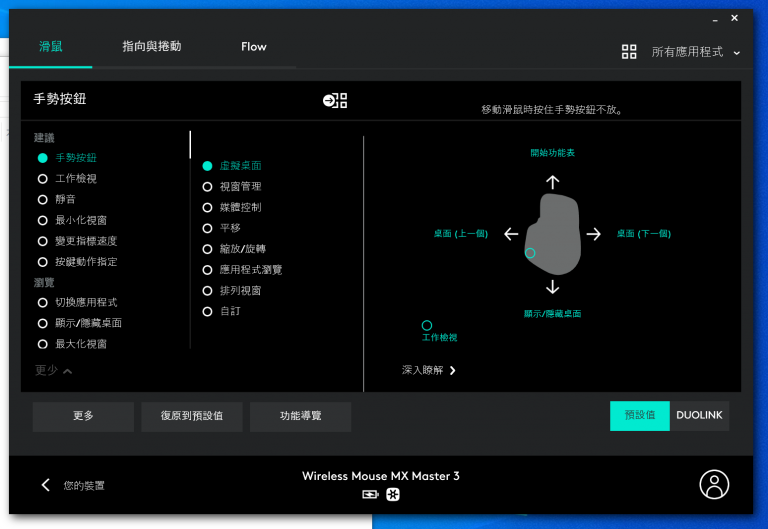Switch to the 指向與捲動 tab

[x=152, y=47]
